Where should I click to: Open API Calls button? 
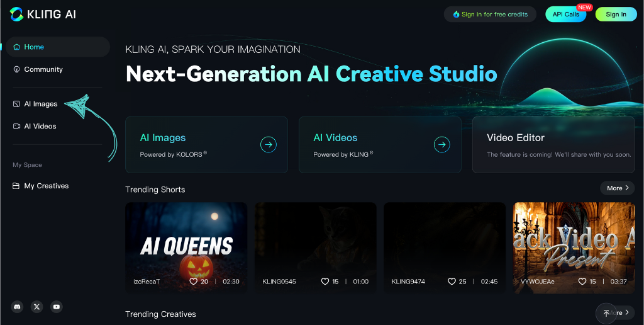(x=565, y=14)
